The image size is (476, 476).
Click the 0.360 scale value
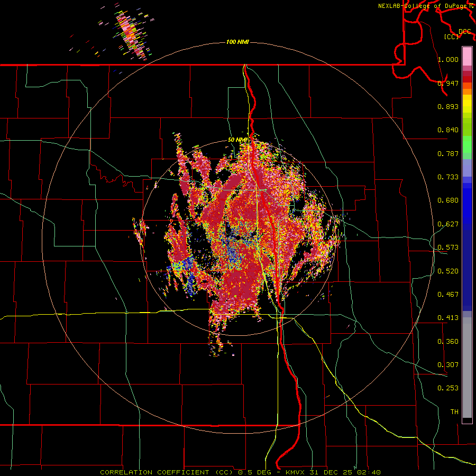448,342
